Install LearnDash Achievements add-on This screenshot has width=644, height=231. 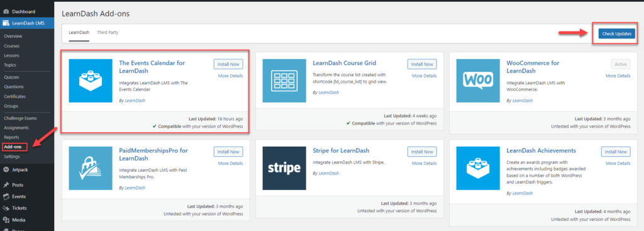[x=616, y=152]
